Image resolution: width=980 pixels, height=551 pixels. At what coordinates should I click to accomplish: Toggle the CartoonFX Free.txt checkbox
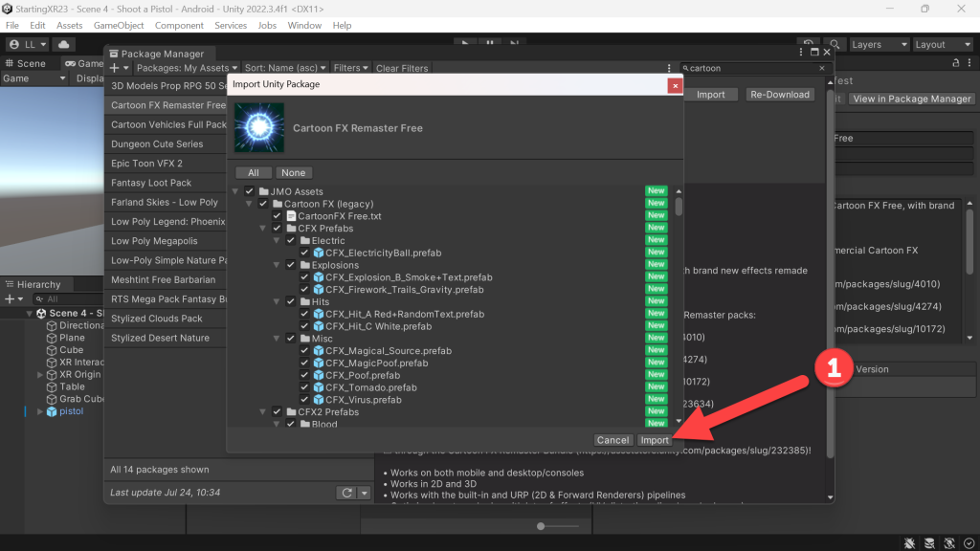click(x=277, y=216)
